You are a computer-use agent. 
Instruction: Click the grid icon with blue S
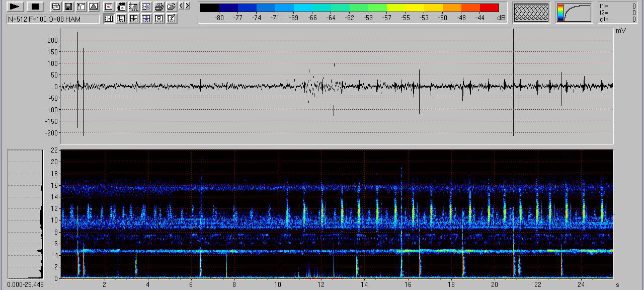coord(146,7)
